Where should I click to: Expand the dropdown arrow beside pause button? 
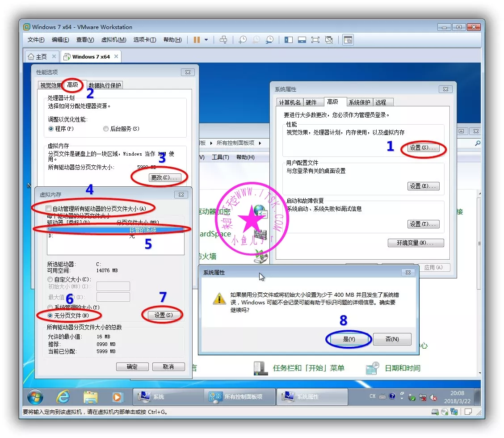point(206,40)
